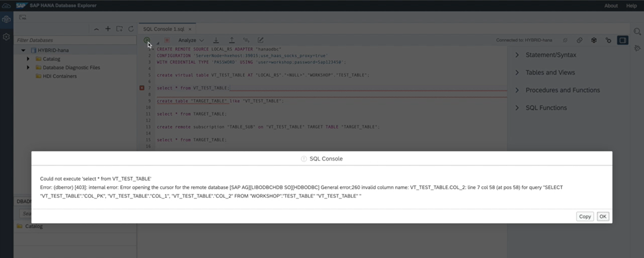The image size is (644, 258).
Task: Open the settings gear icon in left sidebar
Action: coord(6,37)
